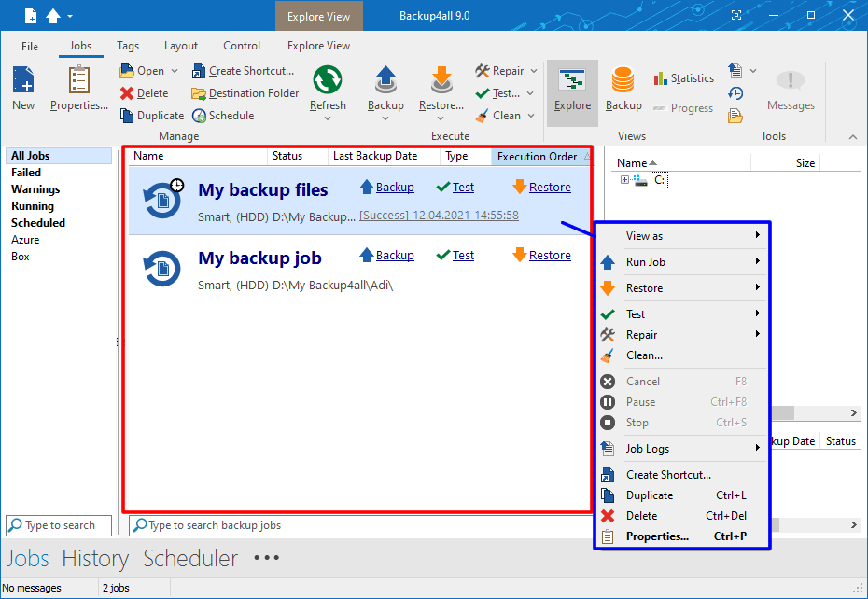Select the Warnings jobs filter
This screenshot has height=599, width=868.
coord(35,189)
